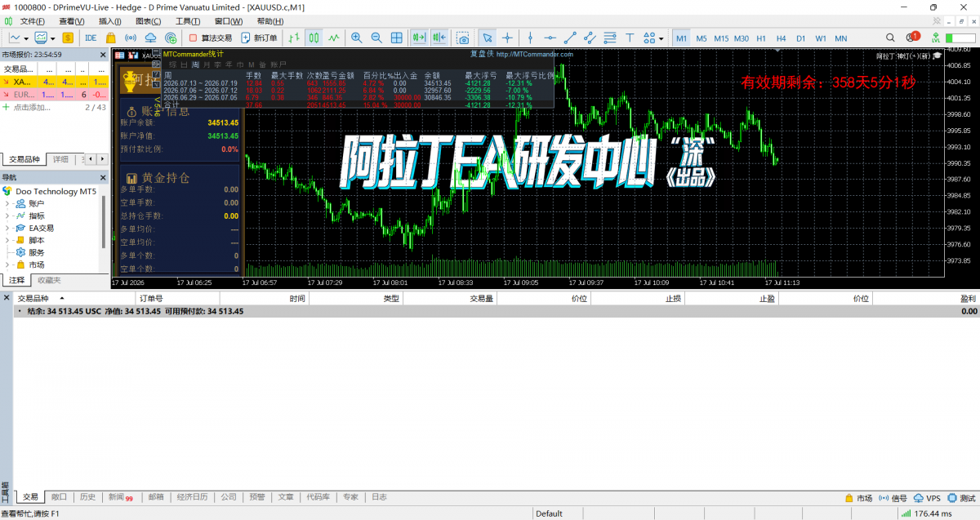Open the chart type dropdown arrow

[27, 38]
